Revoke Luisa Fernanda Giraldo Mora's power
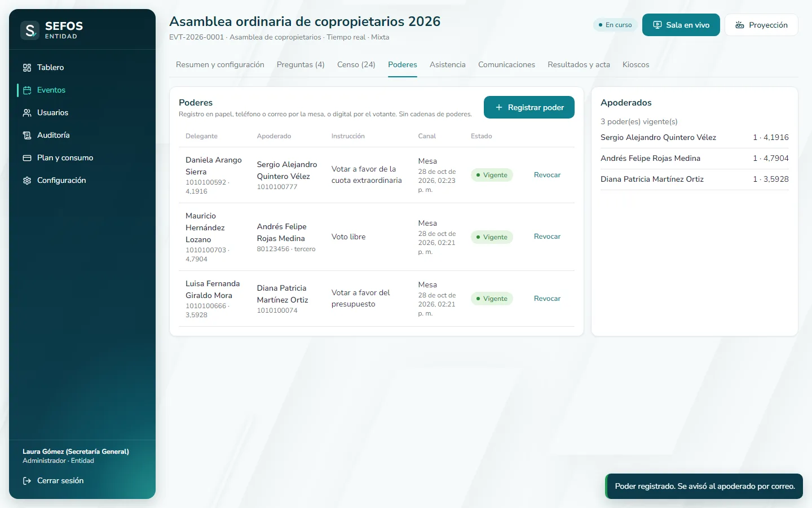The image size is (812, 508). pos(547,299)
